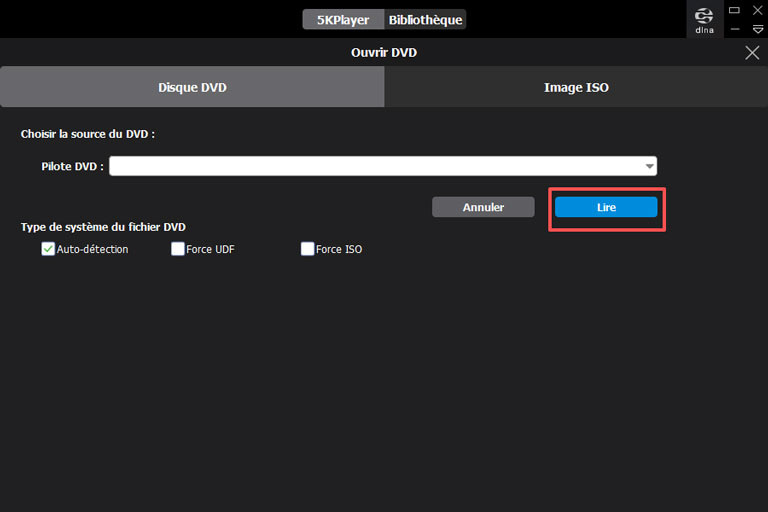
Task: Click the Annuler button
Action: [x=483, y=207]
